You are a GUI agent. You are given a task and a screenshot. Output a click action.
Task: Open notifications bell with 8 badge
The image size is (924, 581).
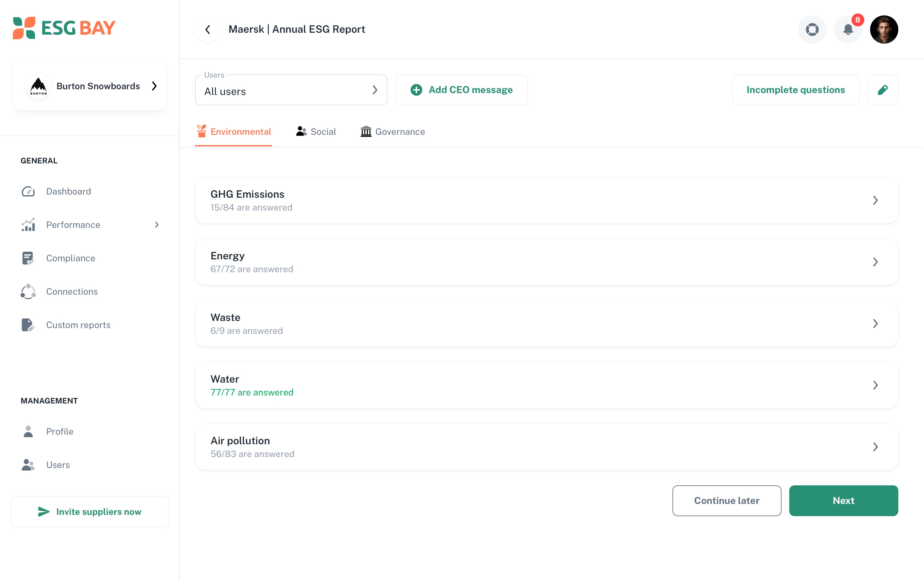point(848,30)
